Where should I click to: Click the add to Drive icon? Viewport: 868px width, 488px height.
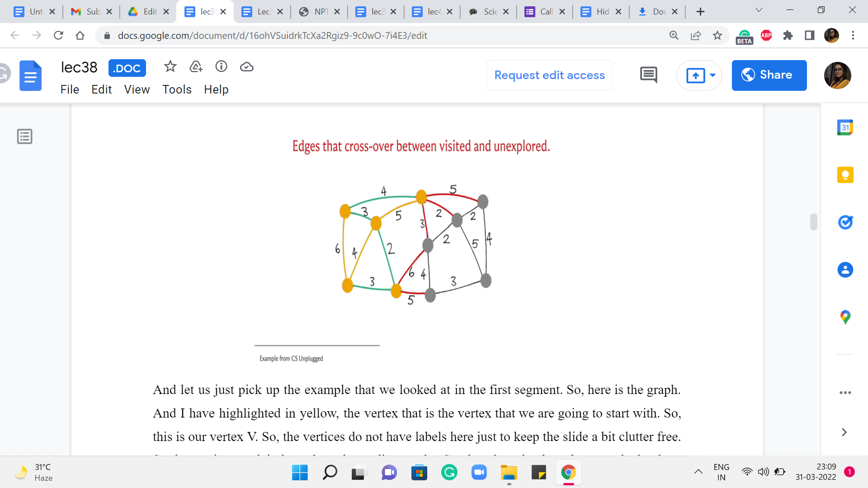tap(196, 67)
